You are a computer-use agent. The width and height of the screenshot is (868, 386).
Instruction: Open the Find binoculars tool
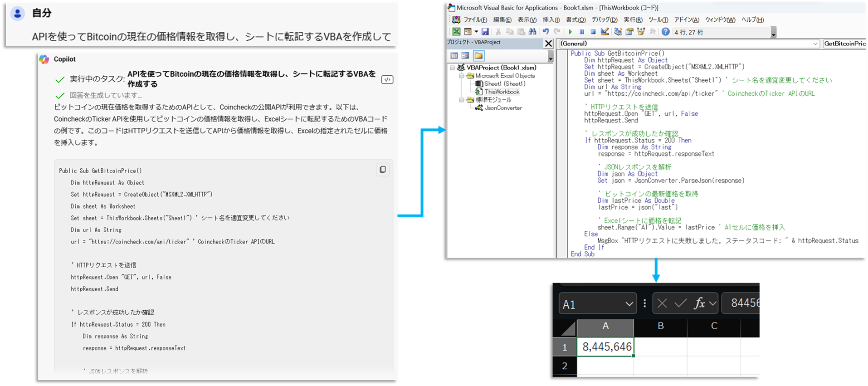click(x=532, y=32)
